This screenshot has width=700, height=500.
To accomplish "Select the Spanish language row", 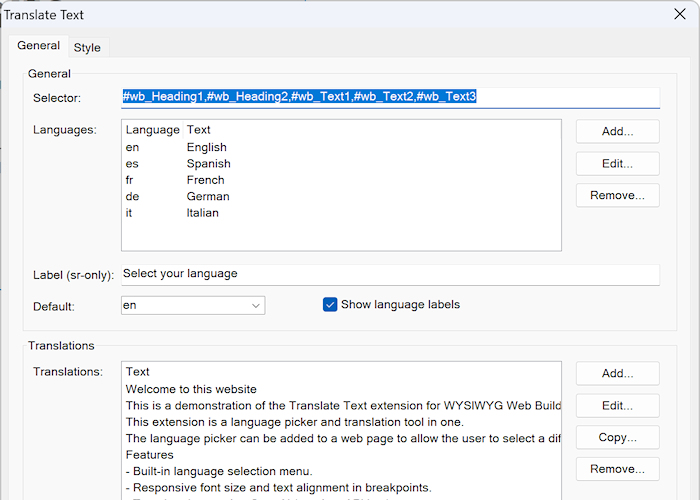I will [x=341, y=163].
